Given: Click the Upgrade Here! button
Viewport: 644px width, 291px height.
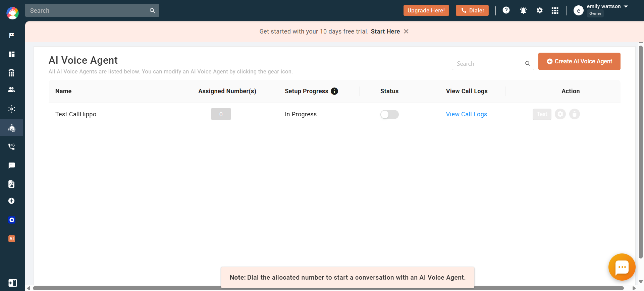Looking at the screenshot, I should (x=426, y=10).
